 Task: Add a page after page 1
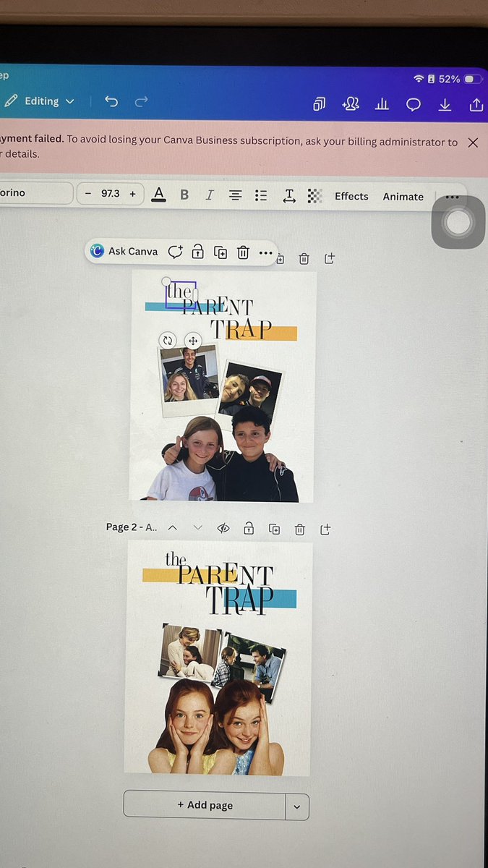click(x=329, y=258)
